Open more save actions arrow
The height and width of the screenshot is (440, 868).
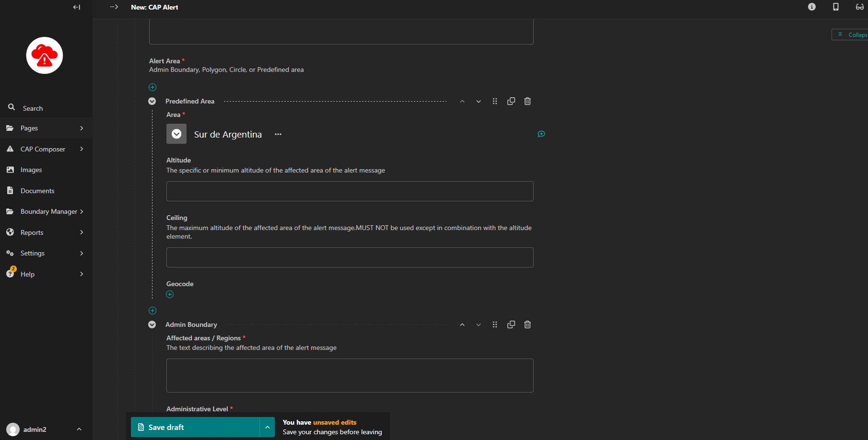268,427
